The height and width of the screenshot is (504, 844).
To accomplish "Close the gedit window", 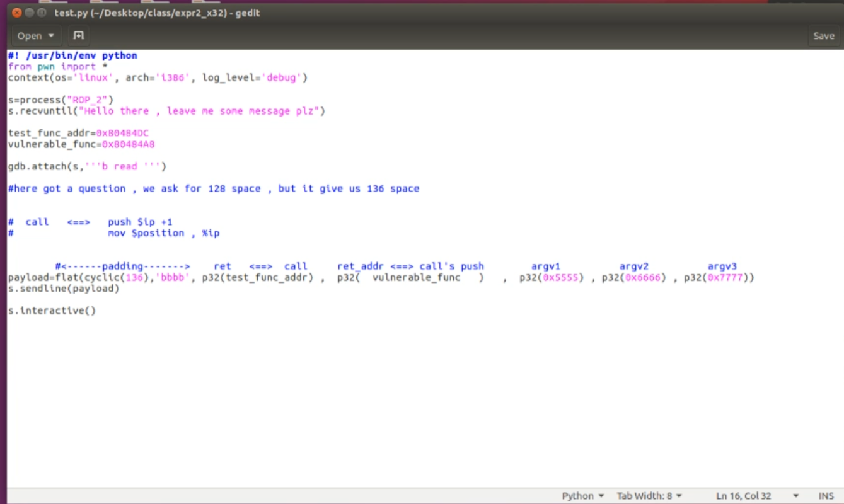I will pyautogui.click(x=17, y=13).
